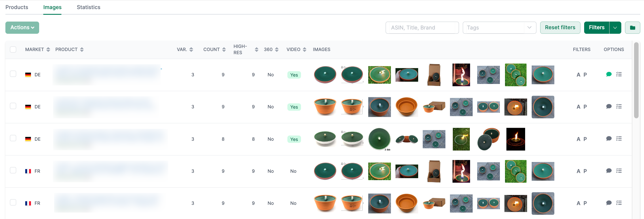Screen dimensions: 644x219
Task: Click the A filter in second DE row
Action: pos(578,107)
